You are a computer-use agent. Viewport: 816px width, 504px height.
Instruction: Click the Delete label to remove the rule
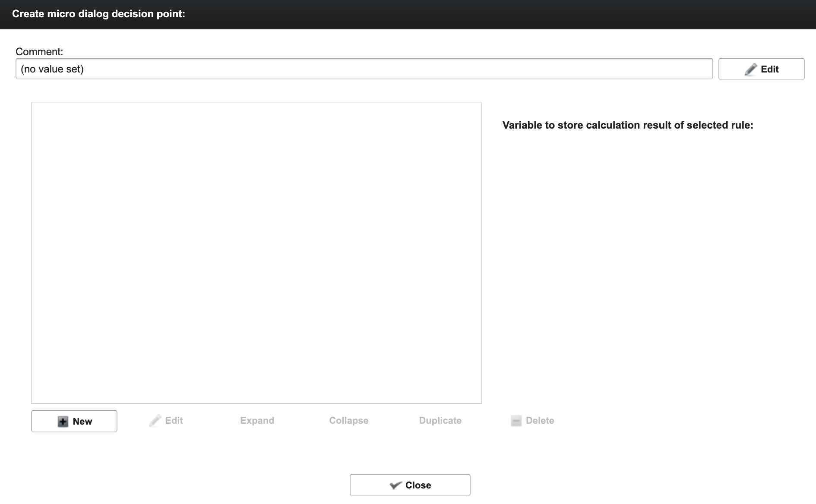coord(540,421)
